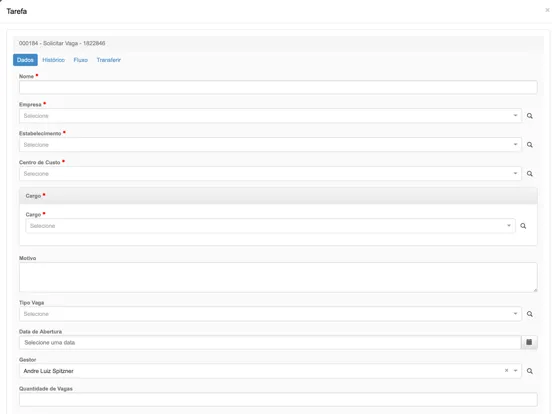The height and width of the screenshot is (414, 552).
Task: Click the Cargo panel header
Action: 278,196
